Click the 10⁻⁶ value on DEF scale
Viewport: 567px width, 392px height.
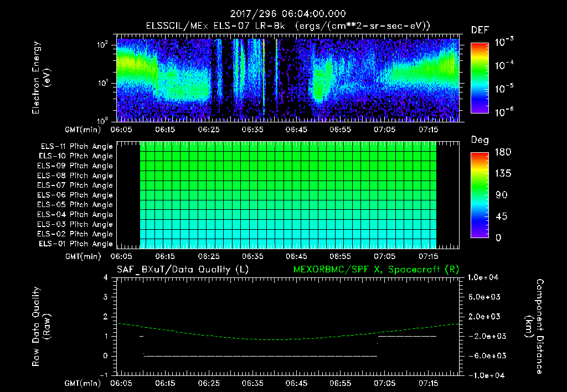504,112
